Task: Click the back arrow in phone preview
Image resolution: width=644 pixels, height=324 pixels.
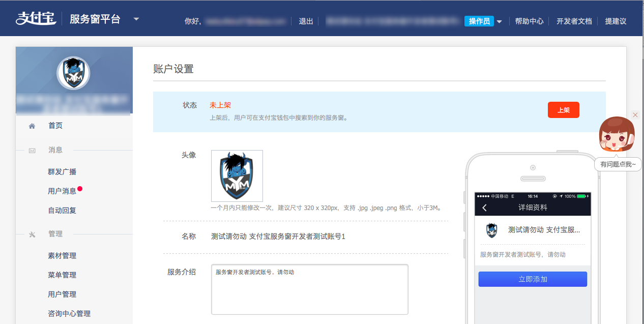Action: point(484,208)
